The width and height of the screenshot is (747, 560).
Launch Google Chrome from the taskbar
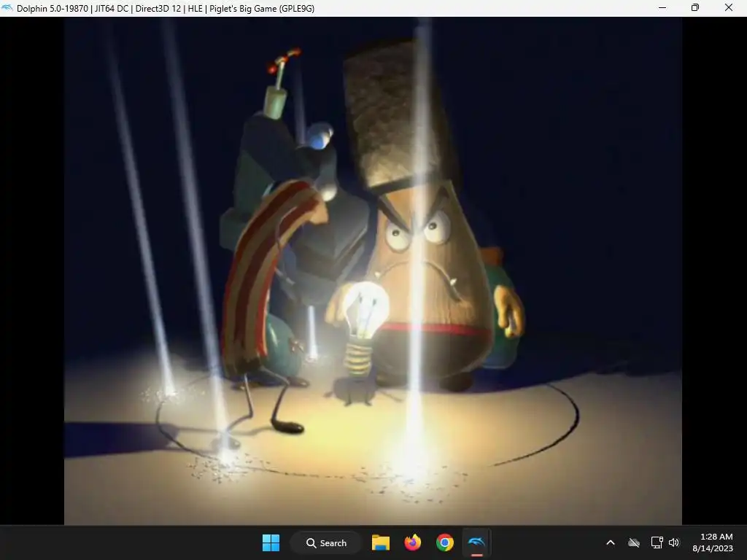[x=444, y=542]
